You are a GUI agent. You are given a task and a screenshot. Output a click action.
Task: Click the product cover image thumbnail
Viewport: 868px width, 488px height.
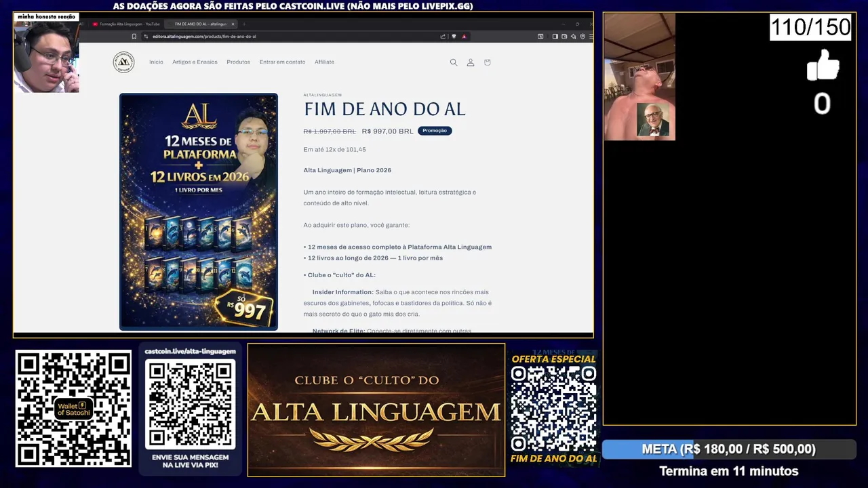[x=199, y=211]
